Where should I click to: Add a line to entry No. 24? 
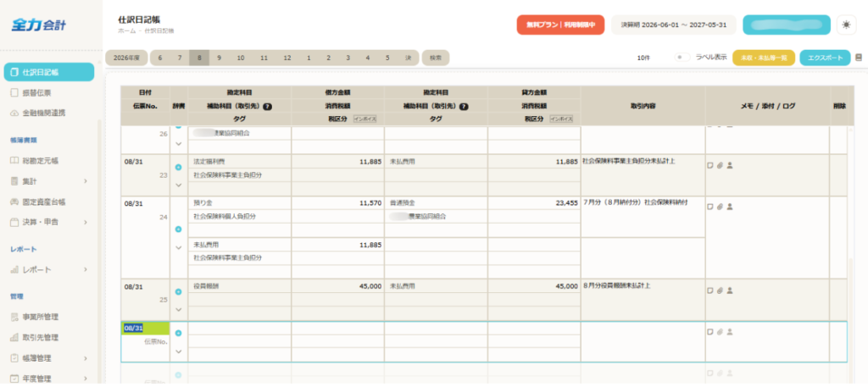coord(178,229)
